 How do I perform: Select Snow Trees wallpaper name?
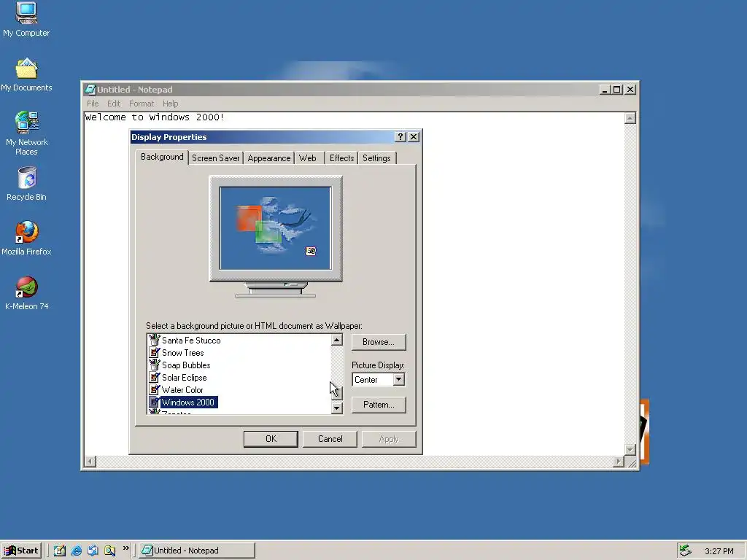(183, 352)
